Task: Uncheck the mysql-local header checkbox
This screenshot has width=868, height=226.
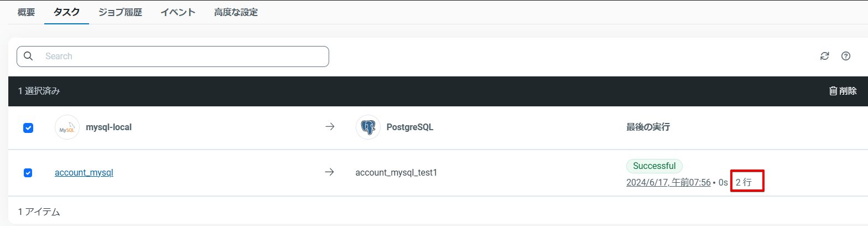Action: click(28, 128)
